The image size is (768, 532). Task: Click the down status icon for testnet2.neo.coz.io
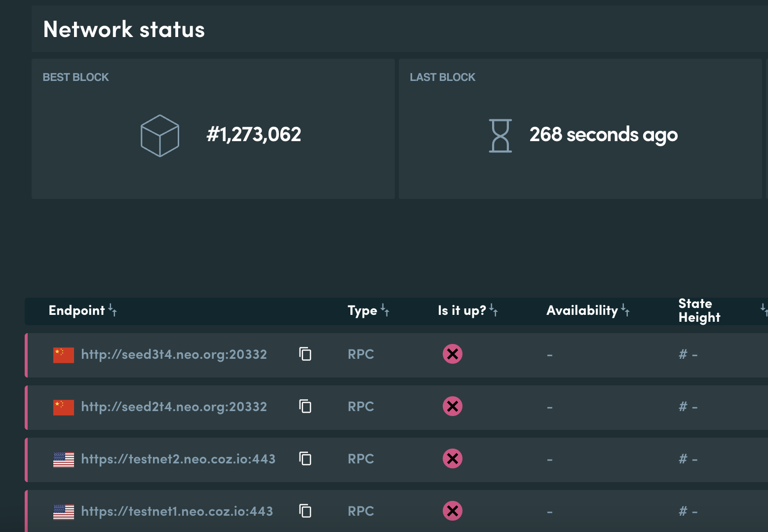click(453, 458)
